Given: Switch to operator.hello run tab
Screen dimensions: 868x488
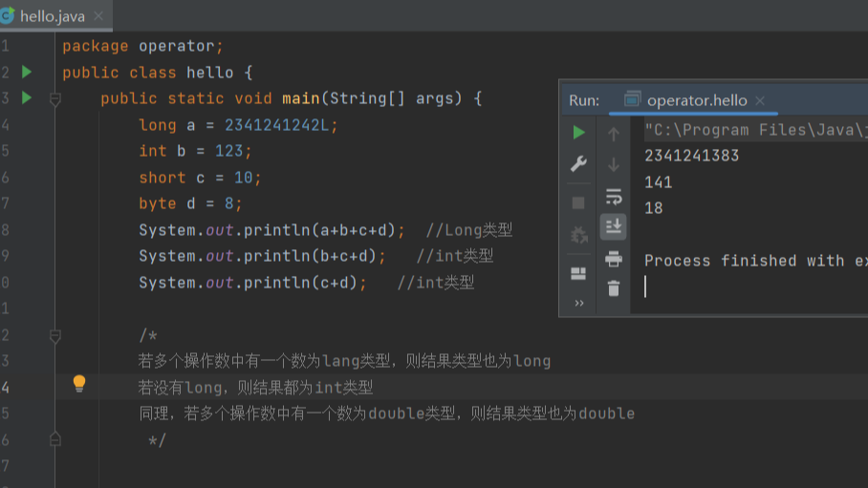Looking at the screenshot, I should [696, 100].
